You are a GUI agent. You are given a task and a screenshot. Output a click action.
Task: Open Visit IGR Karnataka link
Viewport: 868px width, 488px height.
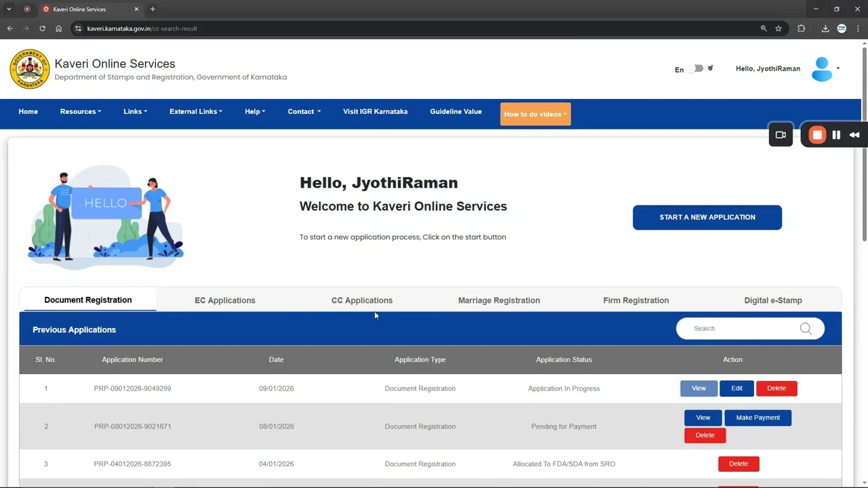(x=375, y=111)
